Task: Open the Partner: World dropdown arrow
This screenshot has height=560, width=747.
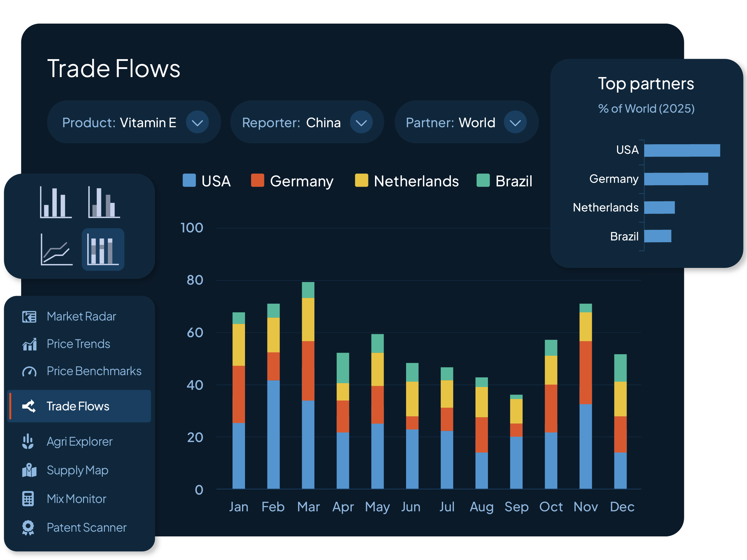Action: coord(515,122)
